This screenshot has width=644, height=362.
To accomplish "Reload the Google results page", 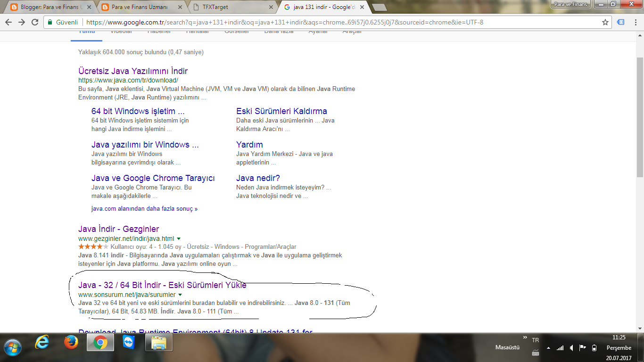I will tap(35, 22).
